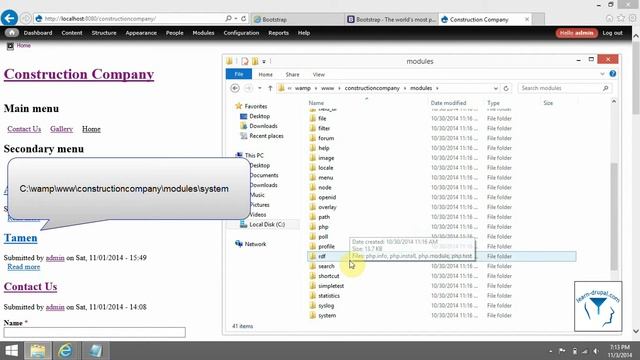Select the search folder icon
This screenshot has height=360, width=640.
pos(313,266)
